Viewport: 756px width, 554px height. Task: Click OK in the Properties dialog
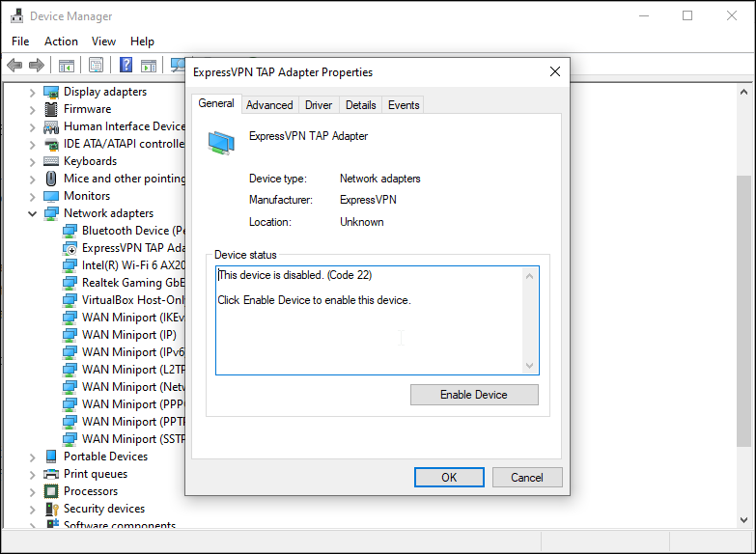point(449,478)
